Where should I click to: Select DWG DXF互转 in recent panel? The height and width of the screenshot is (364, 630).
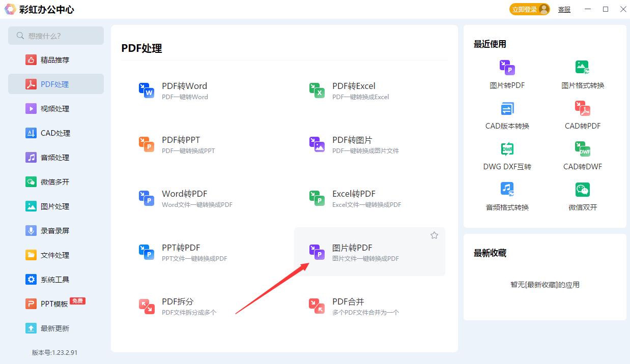click(x=507, y=149)
